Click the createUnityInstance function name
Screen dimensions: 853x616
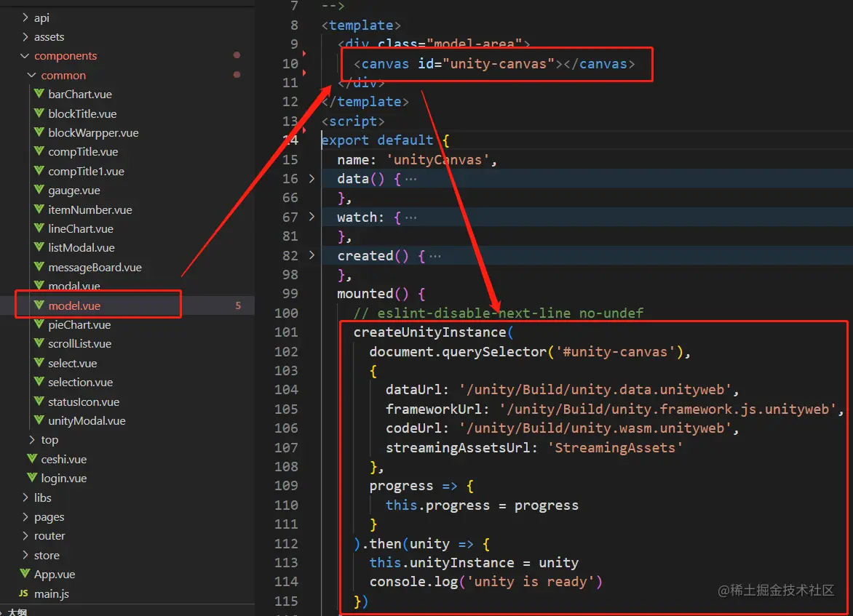(x=429, y=332)
